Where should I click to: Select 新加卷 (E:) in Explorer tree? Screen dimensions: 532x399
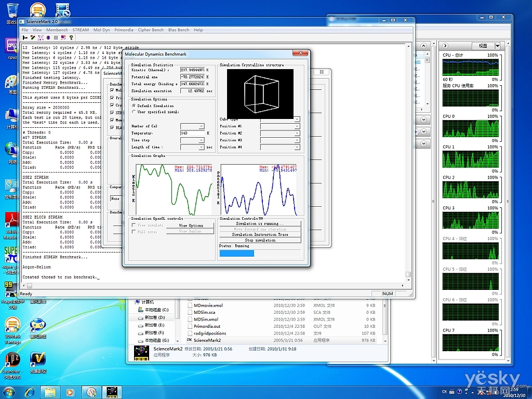click(151, 325)
